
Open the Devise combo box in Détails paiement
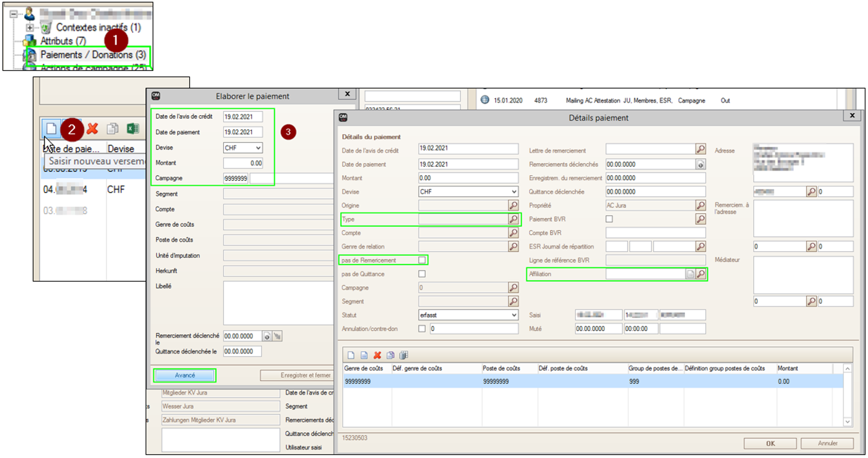coord(468,192)
